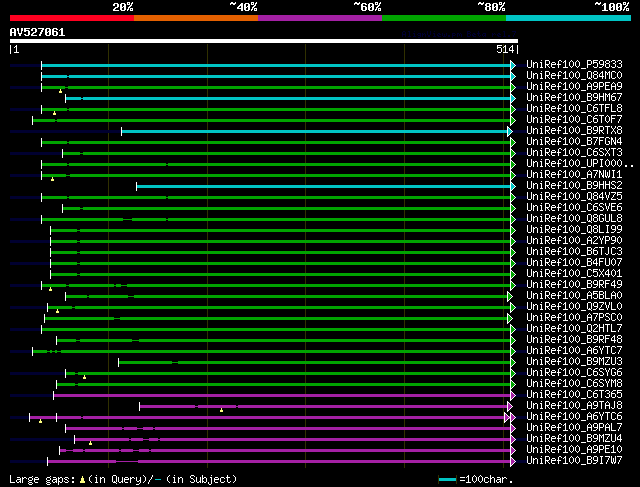Click the arrowhead ending the UniRef100_A9TAJ8 bar
Viewport: 640px width, 487px height.
(510, 407)
